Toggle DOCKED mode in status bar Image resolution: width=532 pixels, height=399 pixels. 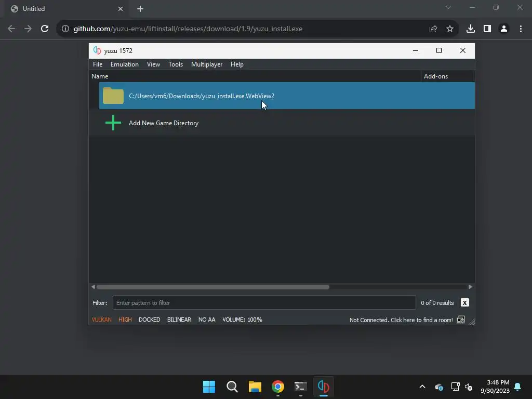point(149,320)
